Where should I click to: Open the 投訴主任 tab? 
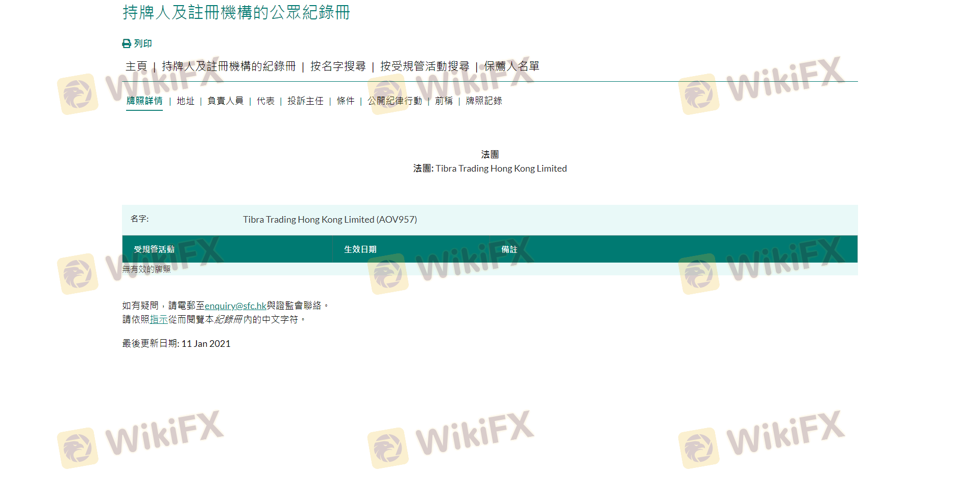(x=305, y=101)
